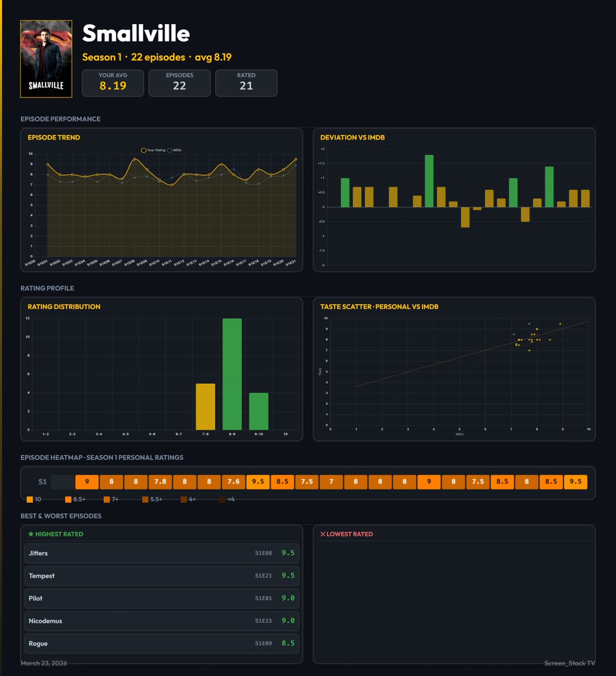Click the S1 heatmap row label

click(x=42, y=482)
